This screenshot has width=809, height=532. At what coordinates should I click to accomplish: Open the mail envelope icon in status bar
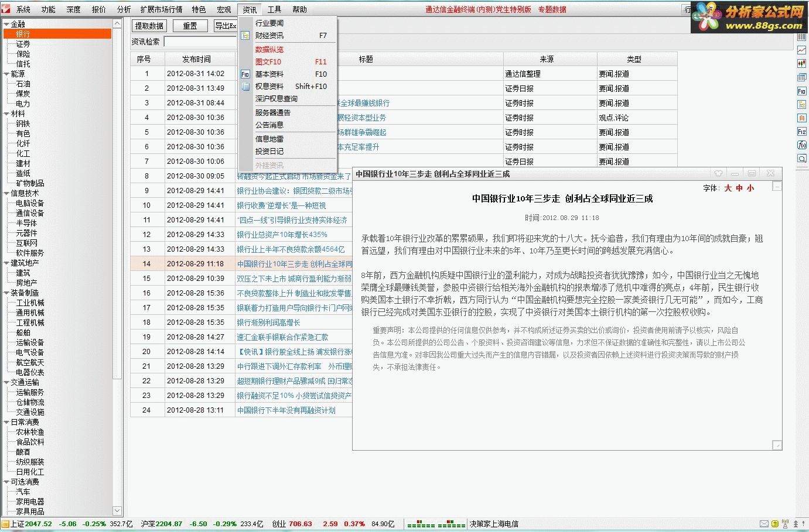point(764,524)
